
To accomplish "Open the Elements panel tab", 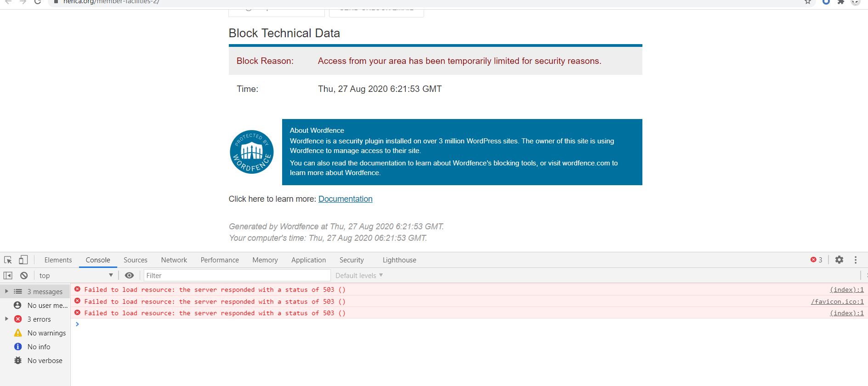I will coord(58,260).
